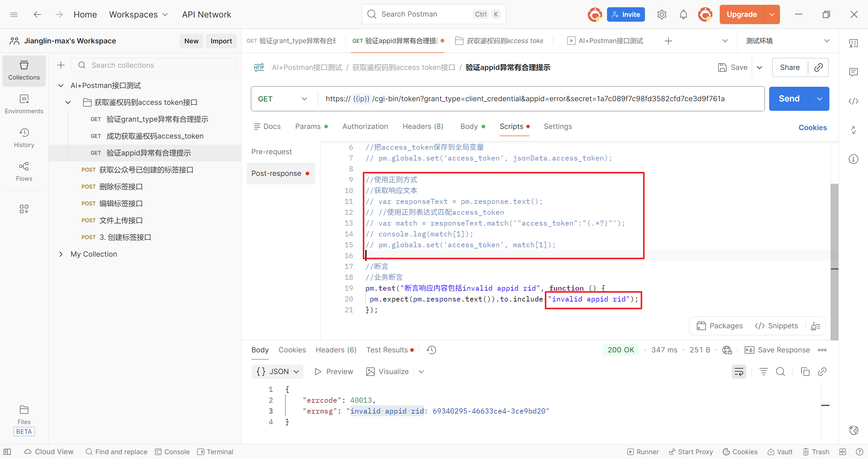Image resolution: width=868 pixels, height=459 pixels.
Task: Focus the Search collections field
Action: [x=154, y=65]
